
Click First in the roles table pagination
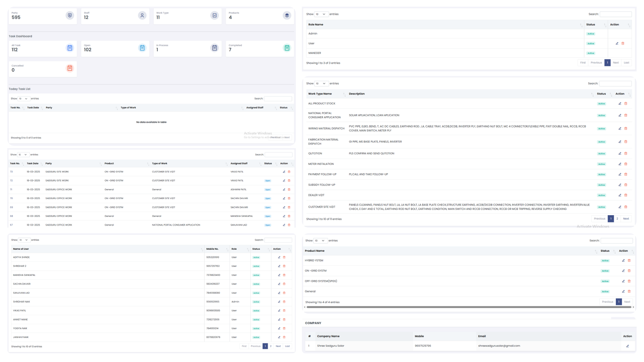coord(583,63)
